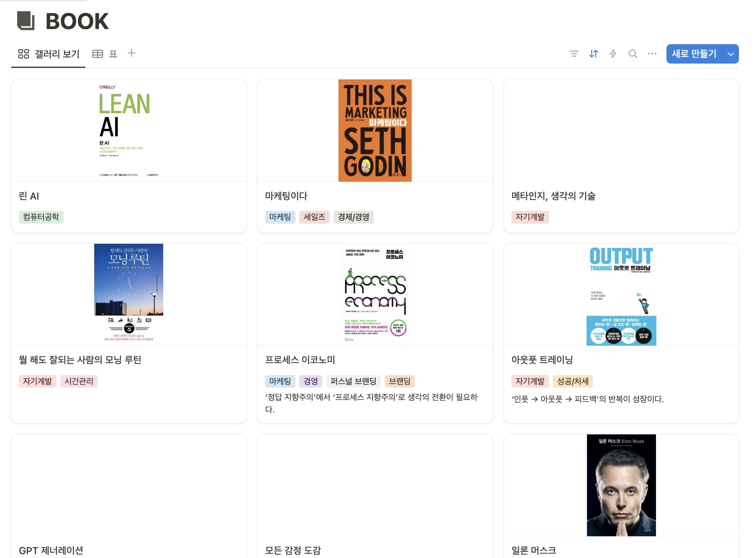This screenshot has width=756, height=558.
Task: Click the '인풋 → 아웃풋 → 피드백' description
Action: coord(588,399)
